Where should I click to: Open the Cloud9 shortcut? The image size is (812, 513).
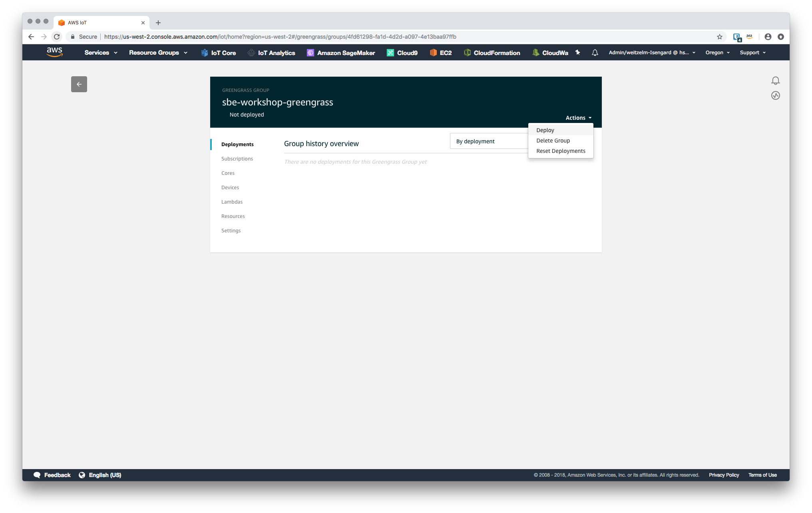pos(402,53)
